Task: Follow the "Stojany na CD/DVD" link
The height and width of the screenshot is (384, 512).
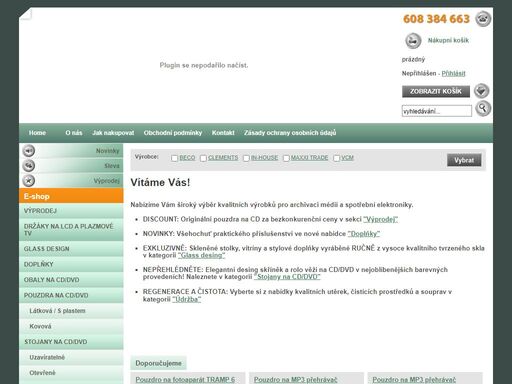Action: [287, 277]
